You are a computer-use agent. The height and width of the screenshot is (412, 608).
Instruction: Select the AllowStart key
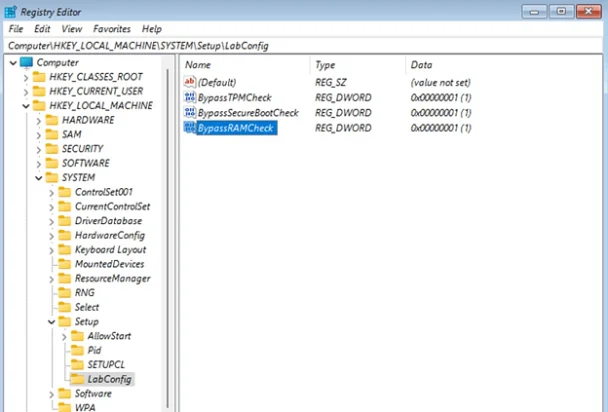[x=109, y=336]
